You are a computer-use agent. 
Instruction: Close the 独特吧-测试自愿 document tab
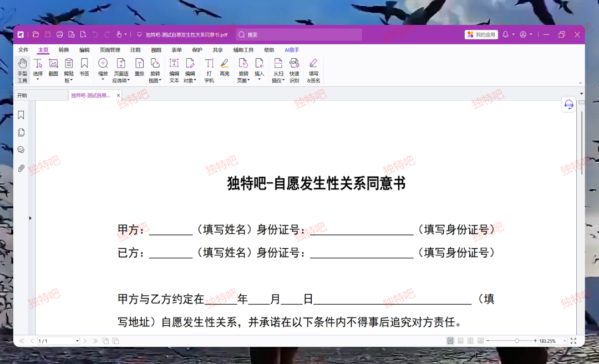(119, 95)
